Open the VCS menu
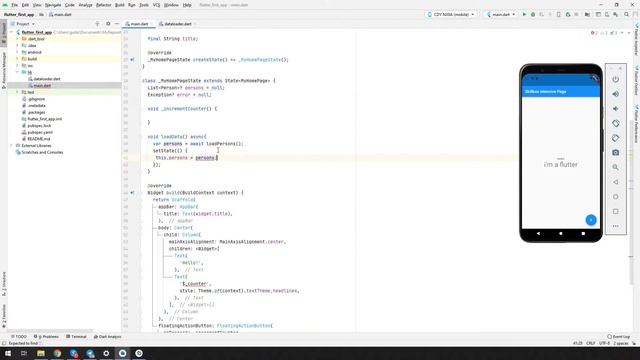Screen dimensions: 640x360 156,5
